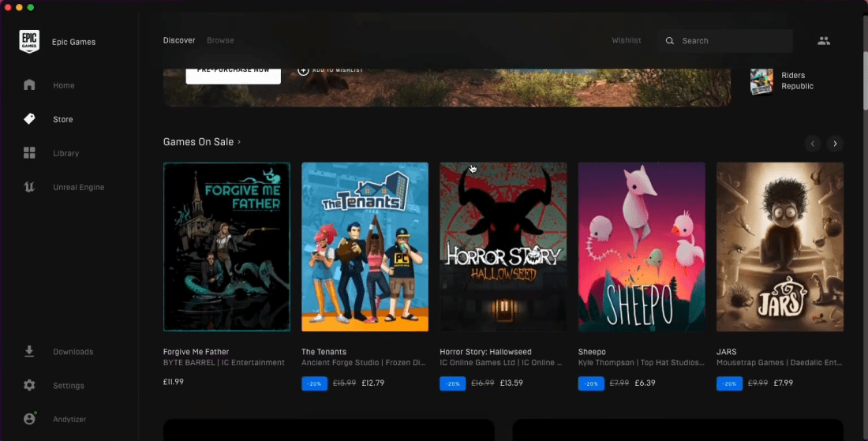Image resolution: width=868 pixels, height=441 pixels.
Task: Click JARS -20% discount badge
Action: 730,383
